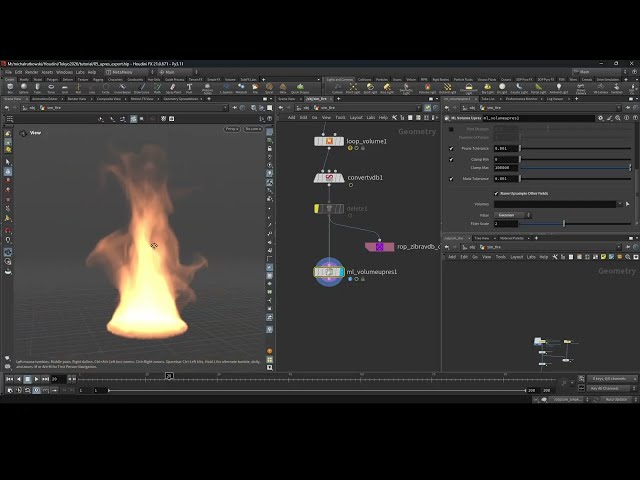
Task: Click the convertvdb1 node icon
Action: 329,178
